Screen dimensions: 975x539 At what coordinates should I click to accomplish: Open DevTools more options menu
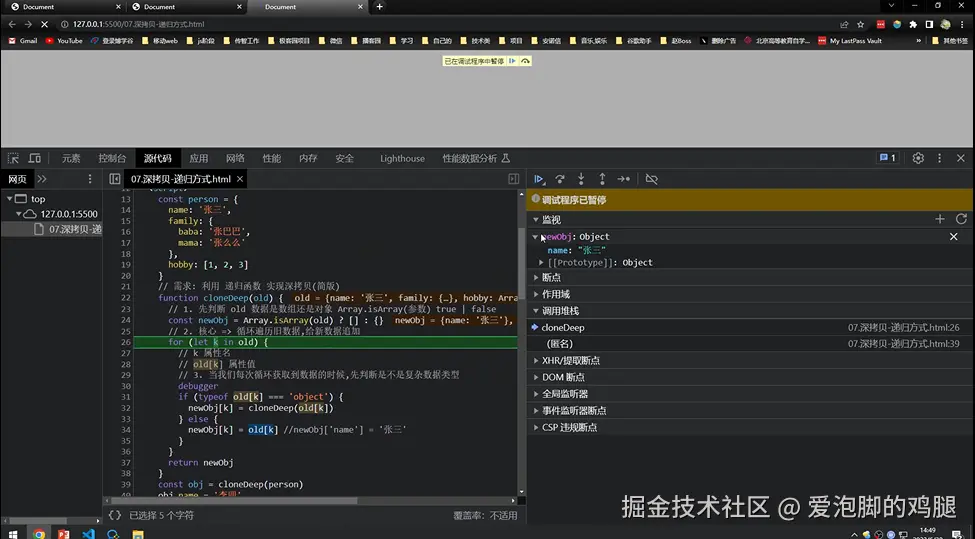(940, 158)
